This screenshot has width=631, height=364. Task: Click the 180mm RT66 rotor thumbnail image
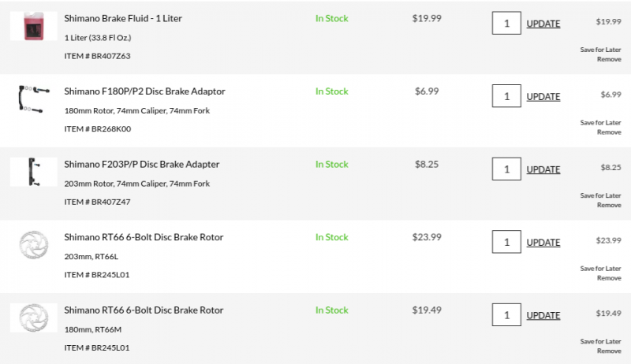(x=33, y=317)
